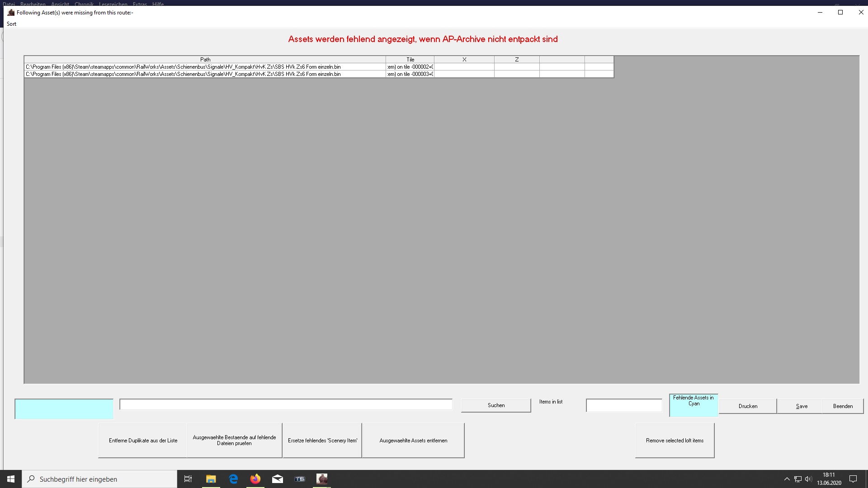Image resolution: width=868 pixels, height=488 pixels.
Task: Open the Windows Start menu
Action: click(x=11, y=479)
